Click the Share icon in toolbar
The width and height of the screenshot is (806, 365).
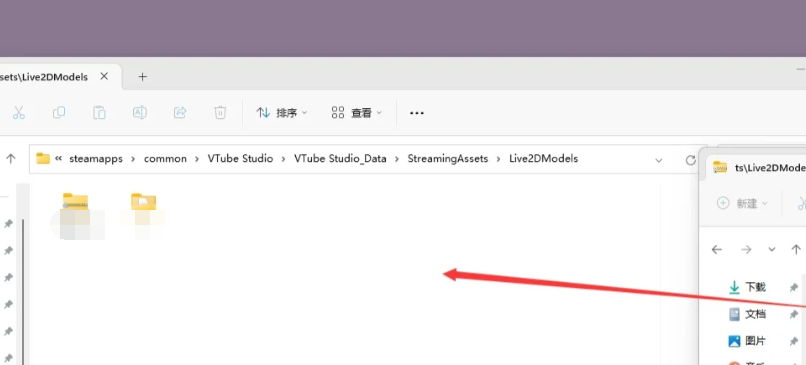tap(180, 113)
